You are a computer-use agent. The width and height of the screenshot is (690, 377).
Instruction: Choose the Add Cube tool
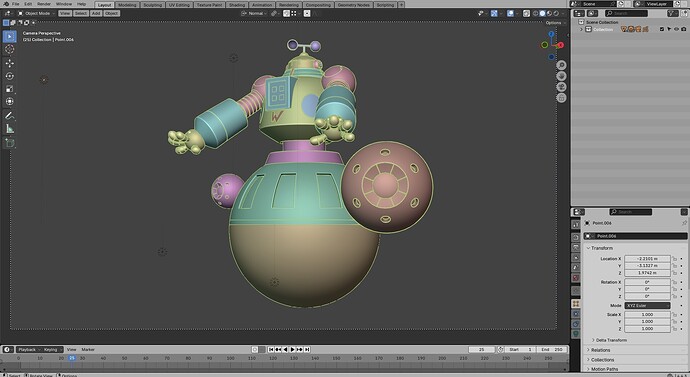pos(9,143)
